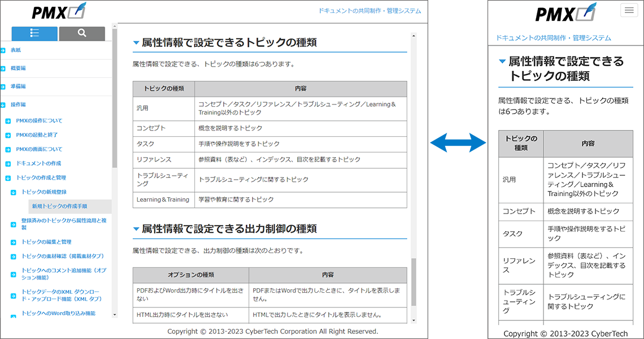Viewport: 644px width, 339px height.
Task: Collapse the 操作編 tree node
Action: pos(3,105)
